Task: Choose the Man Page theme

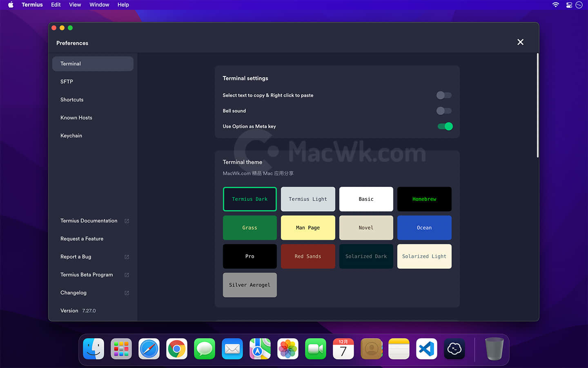Action: click(x=308, y=228)
